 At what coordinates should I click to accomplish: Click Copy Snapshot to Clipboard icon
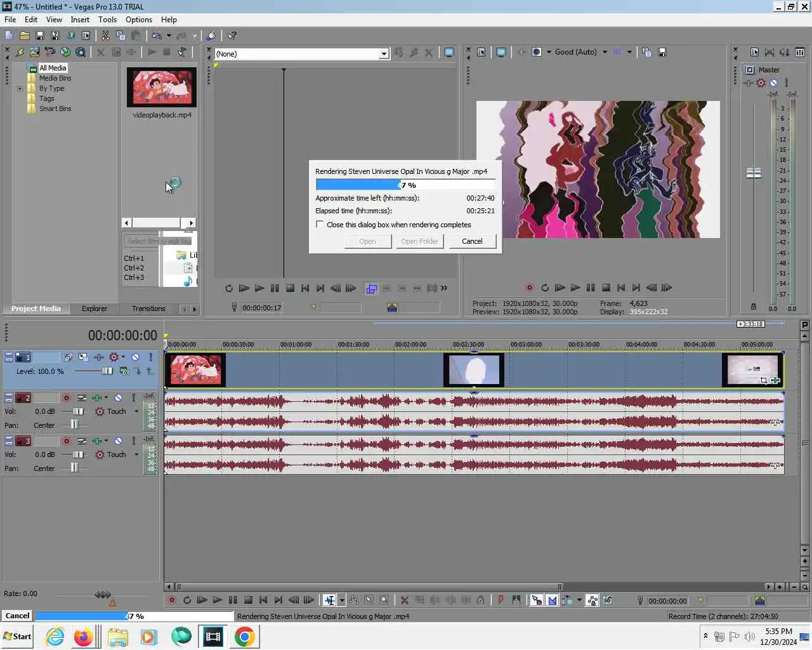pos(646,52)
